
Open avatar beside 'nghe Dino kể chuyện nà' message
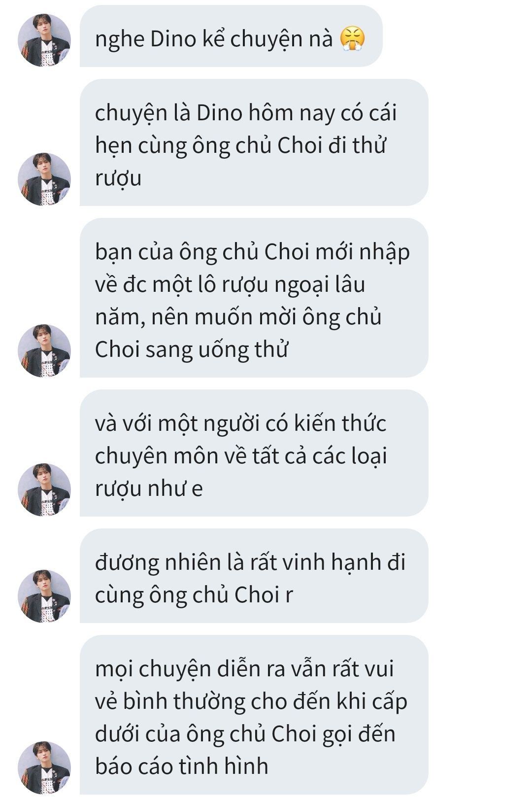44,40
